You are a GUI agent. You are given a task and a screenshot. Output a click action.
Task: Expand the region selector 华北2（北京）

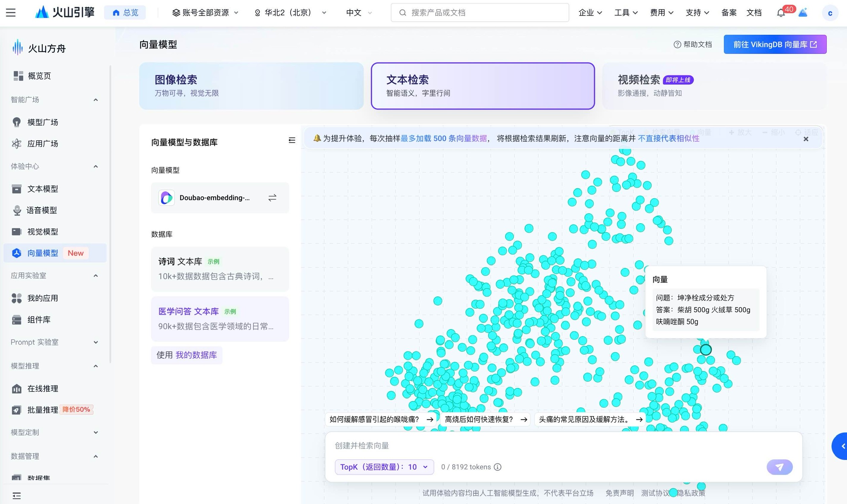290,13
